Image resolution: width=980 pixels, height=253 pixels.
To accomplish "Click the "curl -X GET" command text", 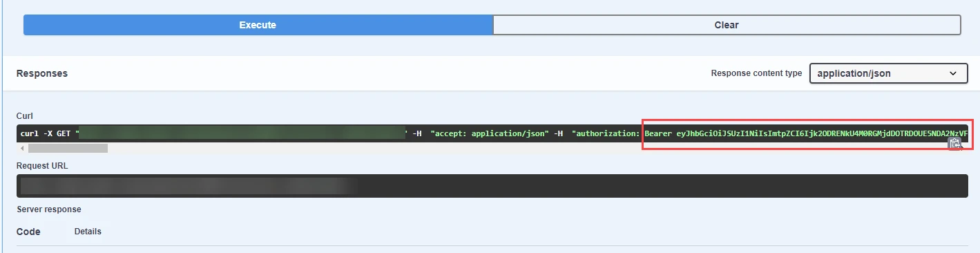I will pos(46,133).
